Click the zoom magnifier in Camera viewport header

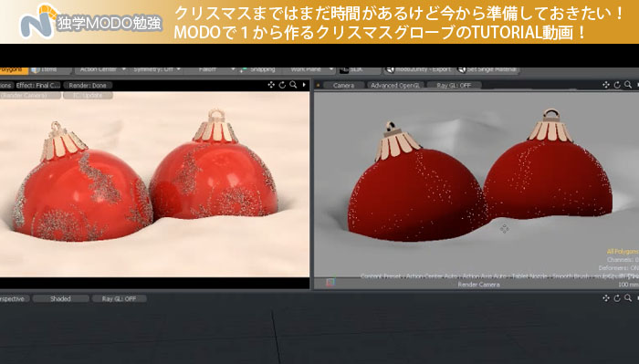click(628, 85)
